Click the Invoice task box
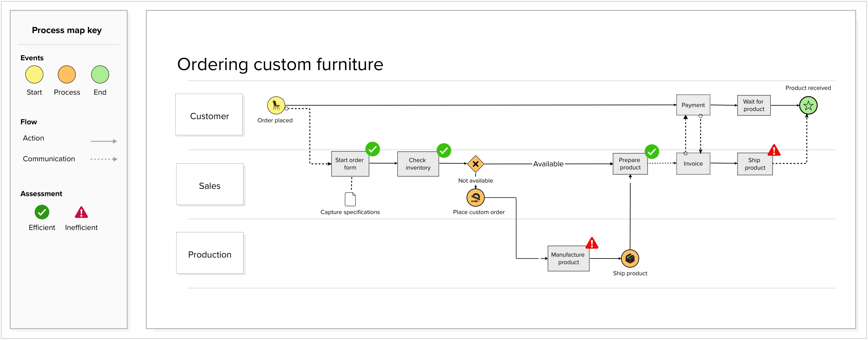 [693, 164]
